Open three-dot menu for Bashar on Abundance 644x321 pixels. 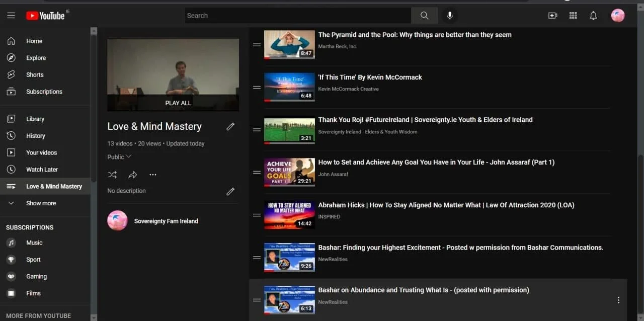(618, 300)
